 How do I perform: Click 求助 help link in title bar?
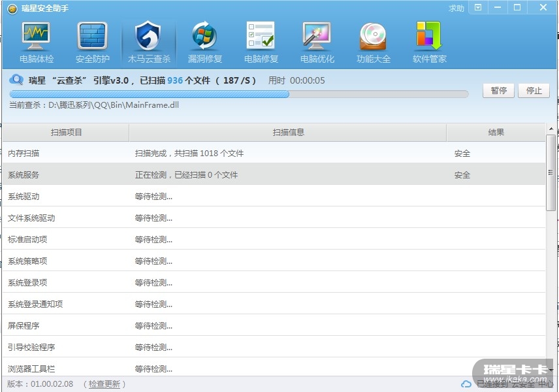coord(456,8)
